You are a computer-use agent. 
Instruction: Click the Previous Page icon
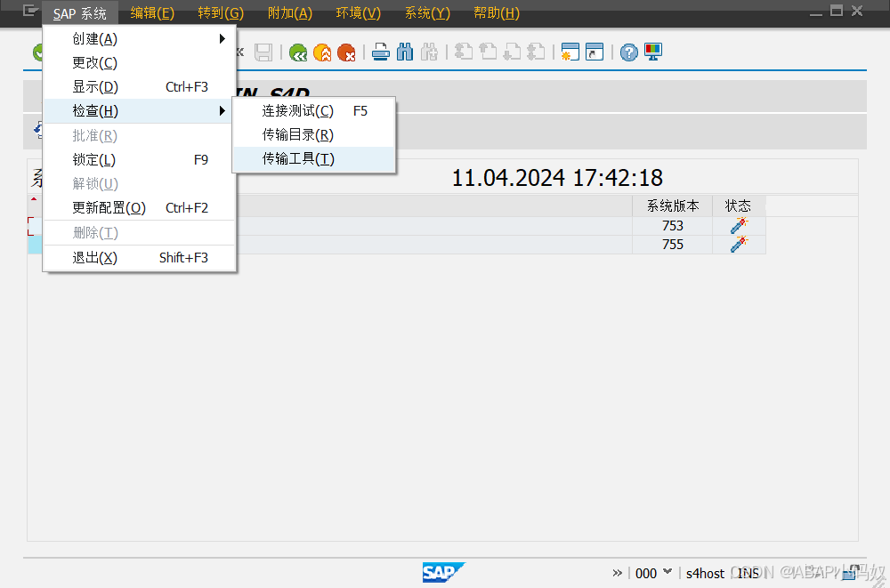tap(488, 52)
